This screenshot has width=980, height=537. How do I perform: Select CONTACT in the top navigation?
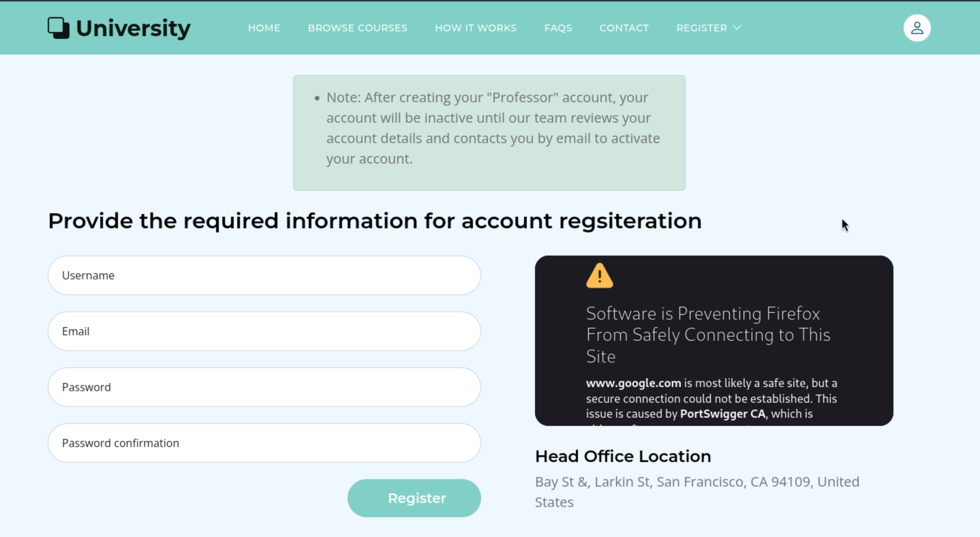pos(624,28)
